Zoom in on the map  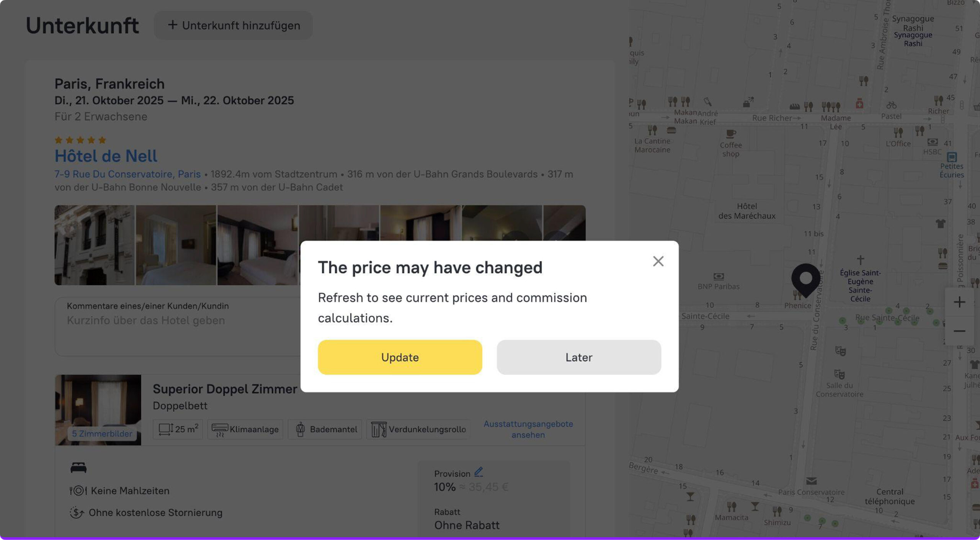coord(959,302)
